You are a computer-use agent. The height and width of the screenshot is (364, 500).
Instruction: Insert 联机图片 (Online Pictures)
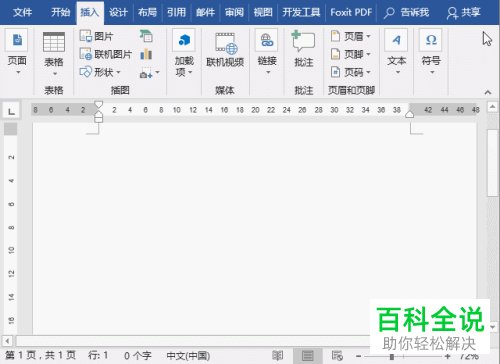tap(106, 54)
